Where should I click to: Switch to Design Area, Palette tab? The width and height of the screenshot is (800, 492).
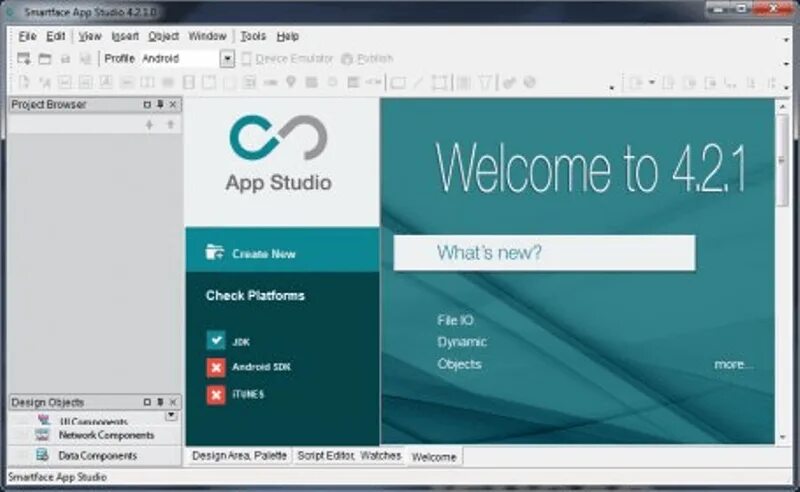pyautogui.click(x=239, y=455)
